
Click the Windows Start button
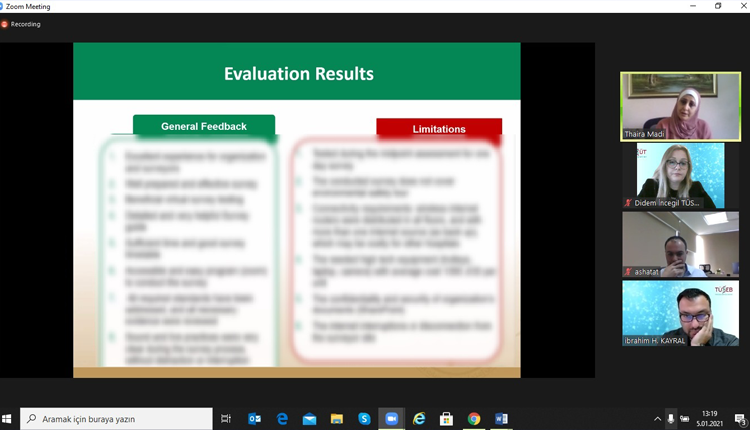[10, 419]
